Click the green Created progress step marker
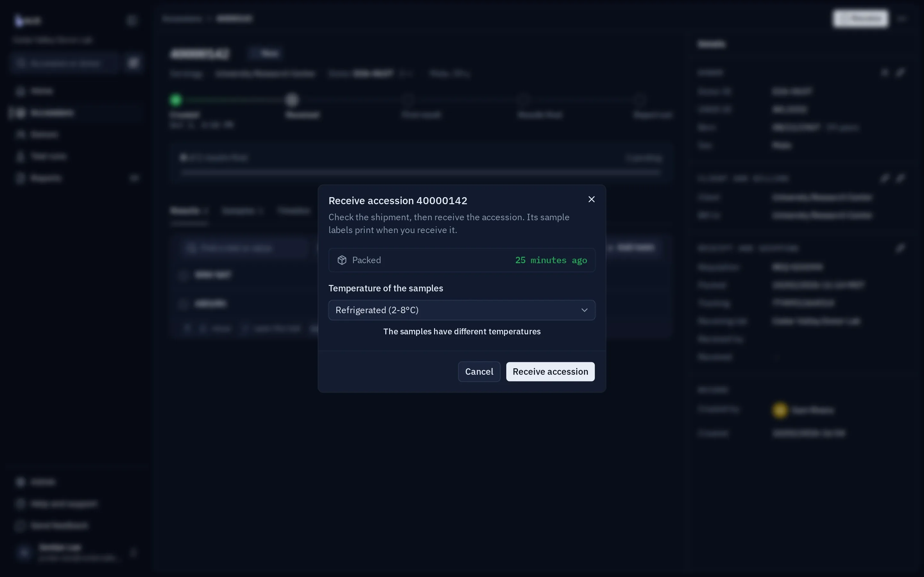924x577 pixels. coord(175,100)
